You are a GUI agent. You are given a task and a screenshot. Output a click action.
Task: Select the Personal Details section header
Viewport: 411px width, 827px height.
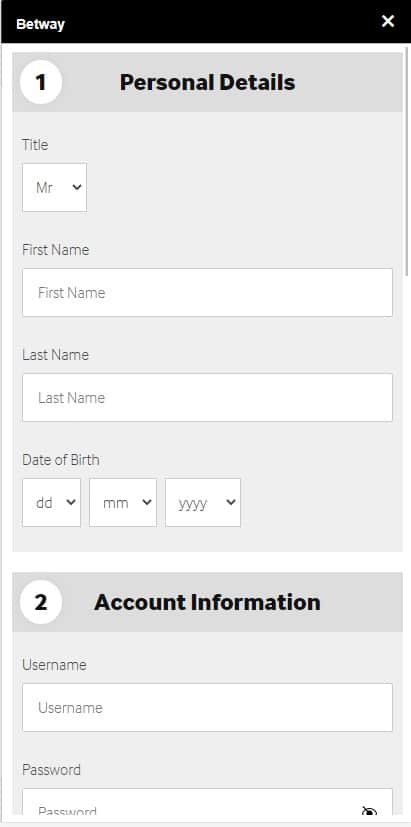207,82
